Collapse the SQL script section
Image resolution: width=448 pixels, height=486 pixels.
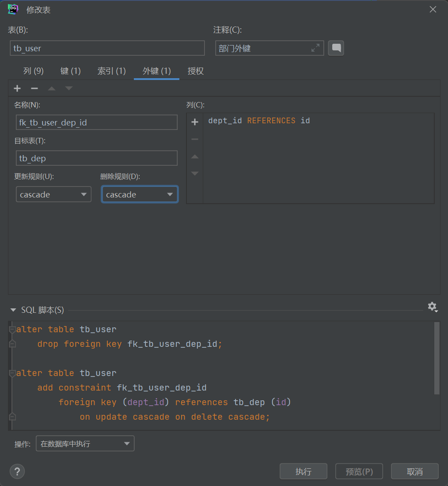[x=13, y=310]
